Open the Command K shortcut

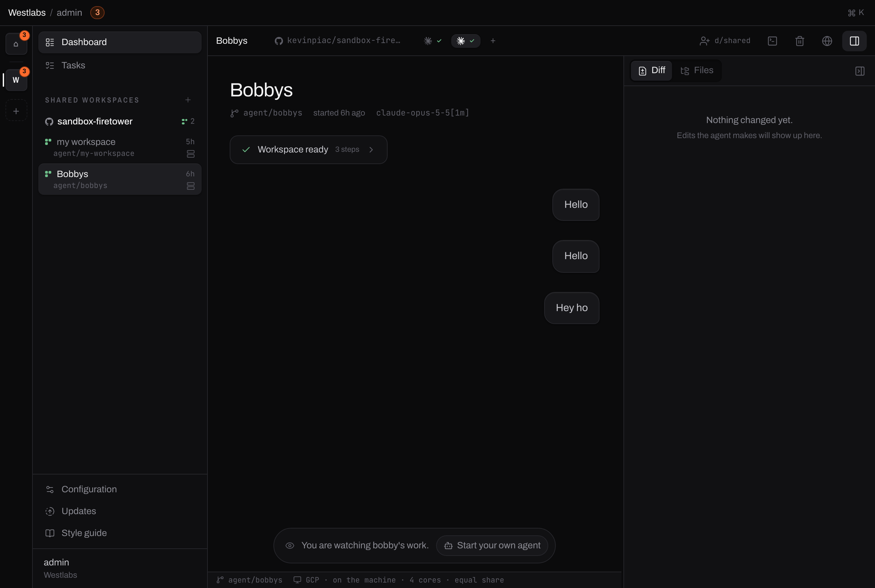(x=856, y=13)
